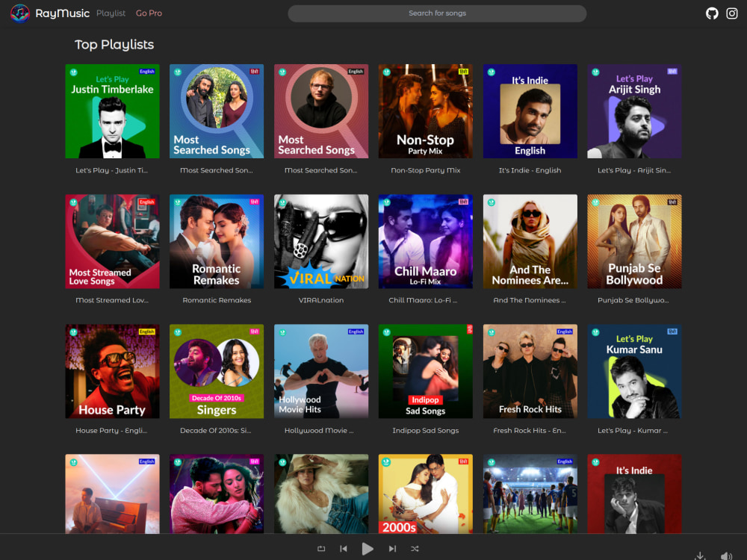
Task: Click the 'Most Streamed Lov...' title
Action: pyautogui.click(x=112, y=300)
